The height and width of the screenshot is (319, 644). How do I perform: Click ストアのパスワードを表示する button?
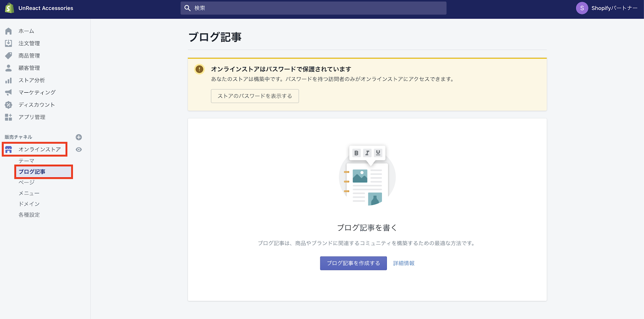[255, 96]
